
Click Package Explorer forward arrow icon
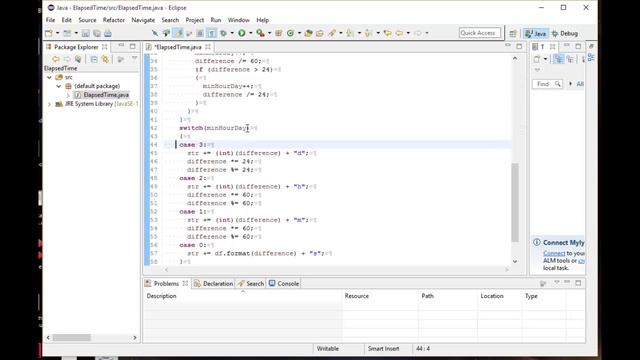[x=67, y=60]
